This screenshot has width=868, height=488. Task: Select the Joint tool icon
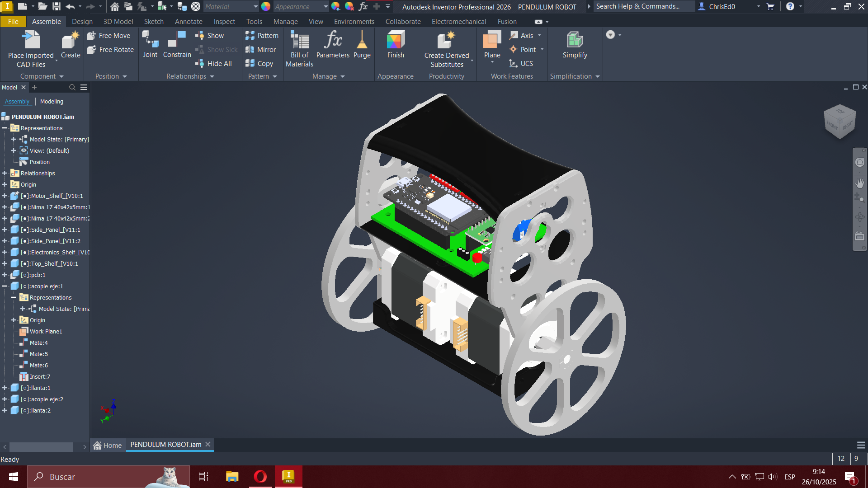(x=150, y=40)
